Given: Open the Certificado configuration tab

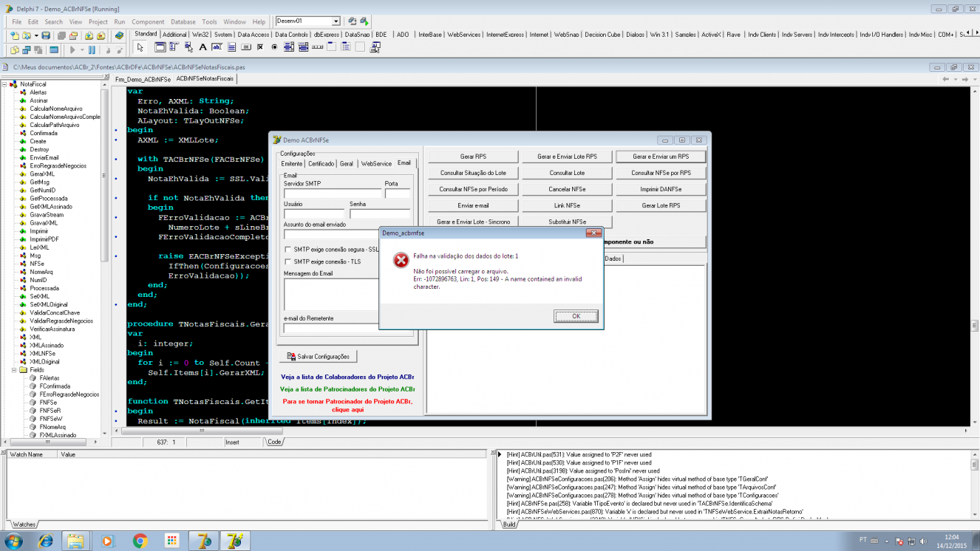Looking at the screenshot, I should point(321,163).
